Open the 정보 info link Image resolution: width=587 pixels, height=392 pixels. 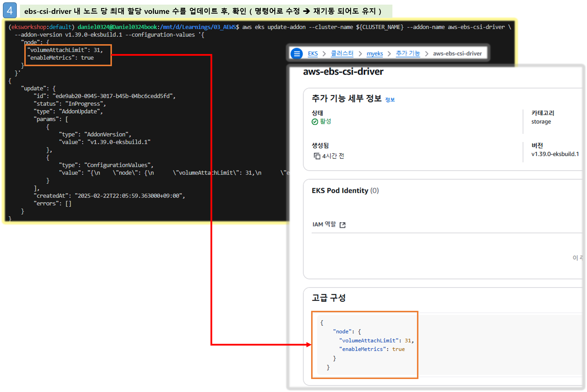(390, 100)
